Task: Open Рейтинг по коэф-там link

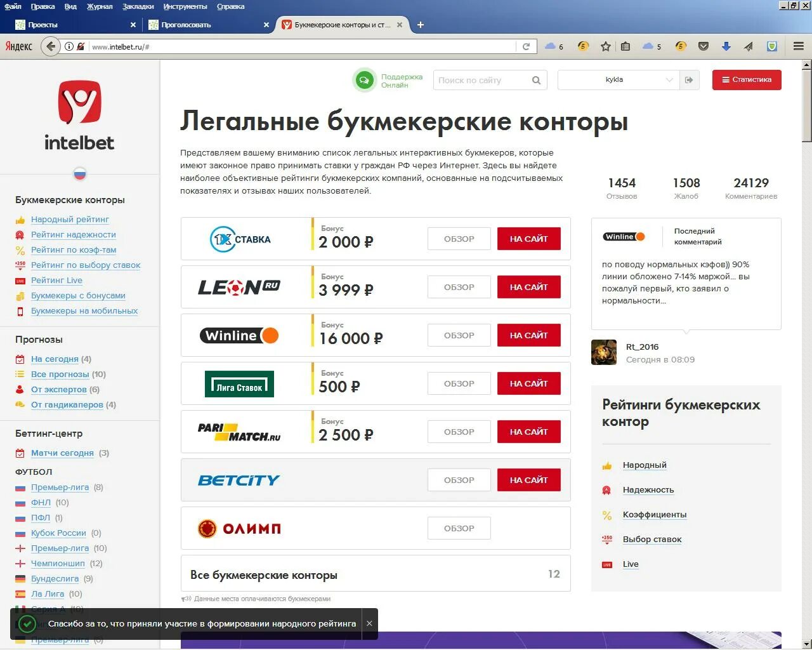Action: pos(74,249)
